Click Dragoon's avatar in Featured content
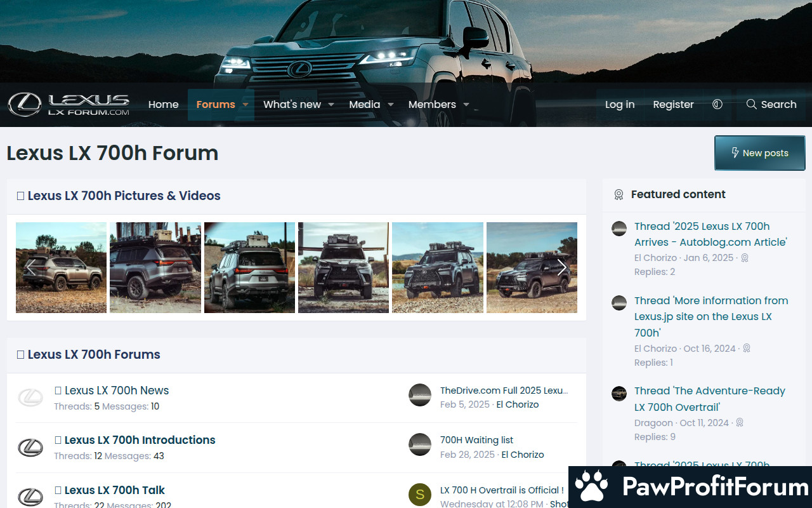The height and width of the screenshot is (508, 812). [x=619, y=394]
